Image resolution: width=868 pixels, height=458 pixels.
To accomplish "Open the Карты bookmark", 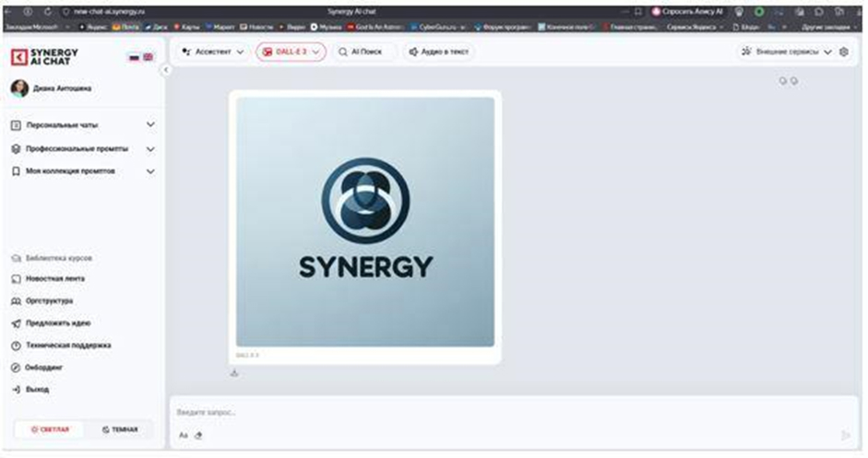I will click(x=186, y=27).
